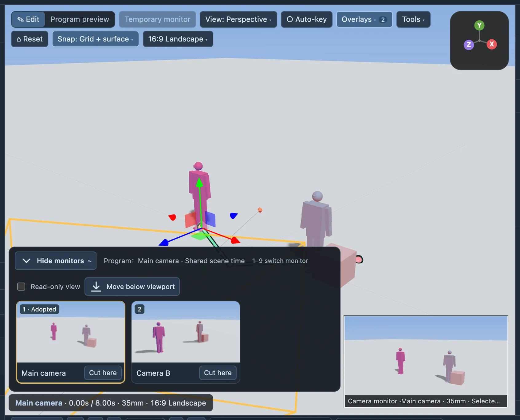Click the purple Z axis gizmo ball
Image resolution: width=520 pixels, height=420 pixels.
469,45
